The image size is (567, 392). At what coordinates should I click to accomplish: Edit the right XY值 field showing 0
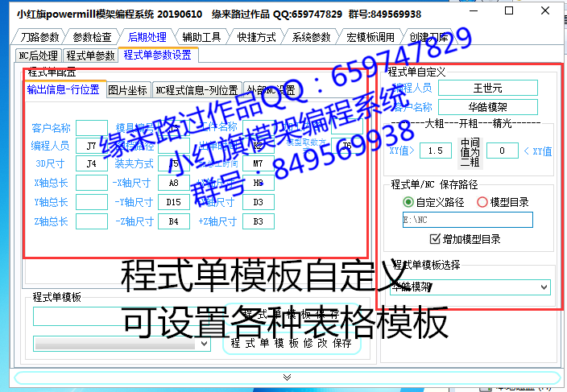pos(503,151)
